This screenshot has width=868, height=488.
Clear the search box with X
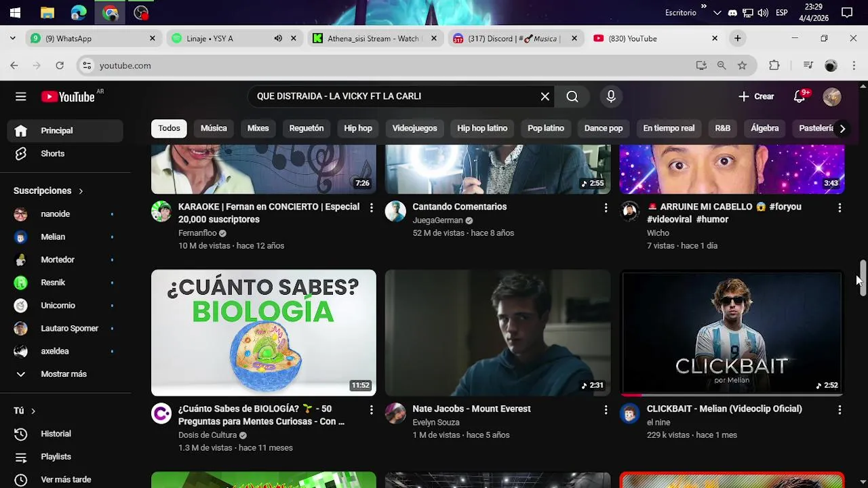click(x=545, y=96)
